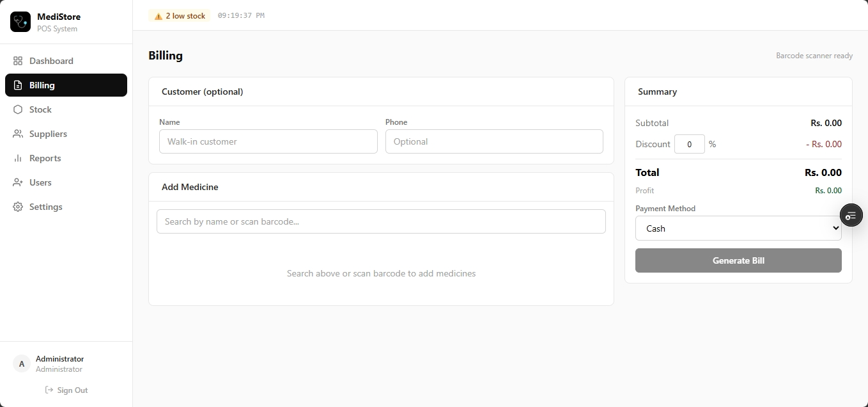Open the Dashboard page
Viewport: 868px width, 407px height.
[66, 61]
